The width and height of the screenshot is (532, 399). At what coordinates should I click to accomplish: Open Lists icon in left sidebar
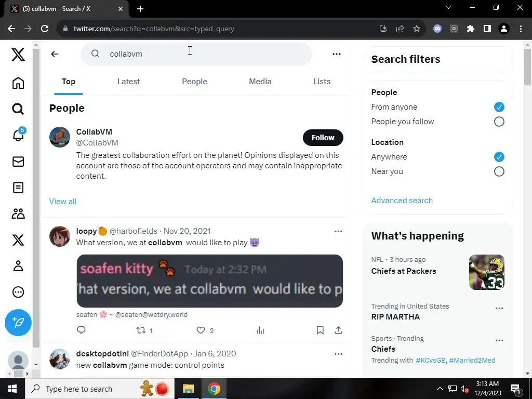(x=18, y=188)
